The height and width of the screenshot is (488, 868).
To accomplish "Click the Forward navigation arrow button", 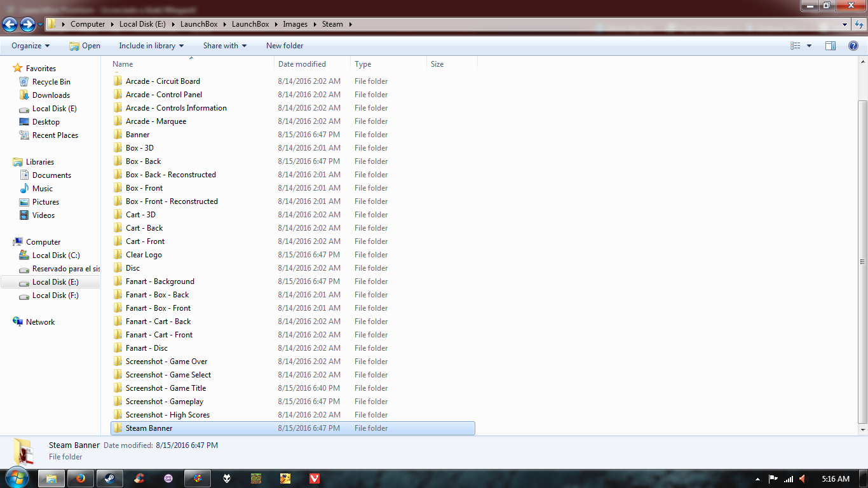I will 27,24.
